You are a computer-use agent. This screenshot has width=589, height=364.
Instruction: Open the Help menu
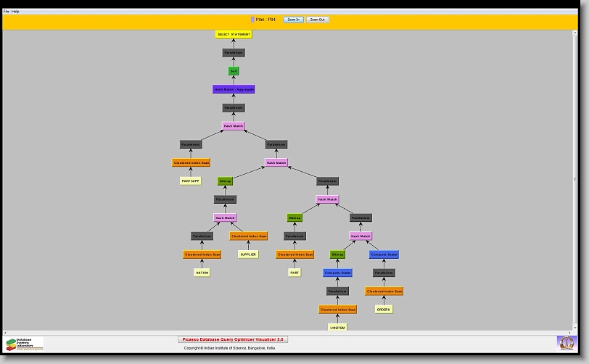pyautogui.click(x=16, y=12)
